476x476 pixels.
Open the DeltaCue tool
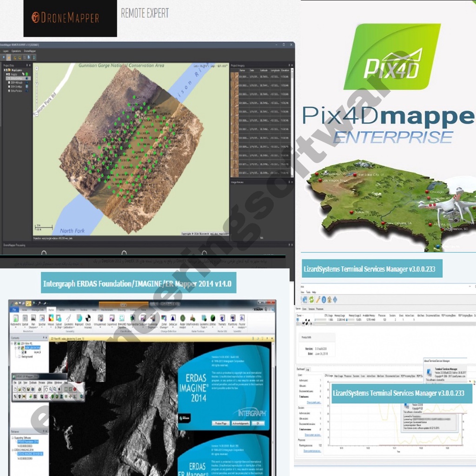[x=173, y=320]
